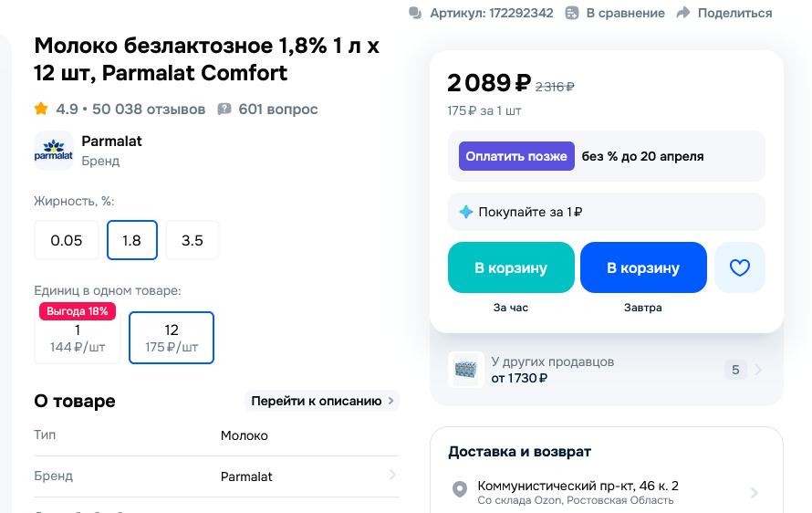The width and height of the screenshot is (812, 513).
Task: Go to description via "Перейти к описанию"
Action: point(322,401)
